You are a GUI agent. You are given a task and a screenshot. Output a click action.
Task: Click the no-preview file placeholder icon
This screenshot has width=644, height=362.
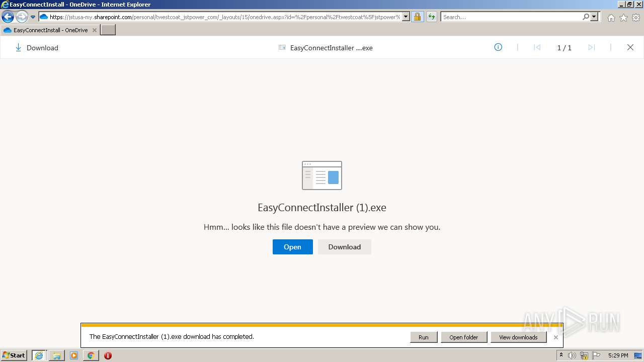tap(322, 175)
